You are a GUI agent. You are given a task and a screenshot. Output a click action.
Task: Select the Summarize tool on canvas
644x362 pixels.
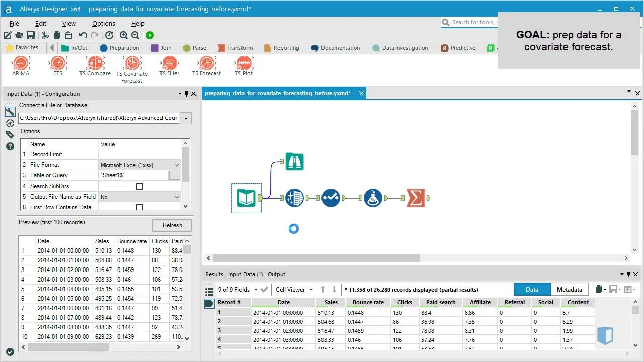(416, 198)
